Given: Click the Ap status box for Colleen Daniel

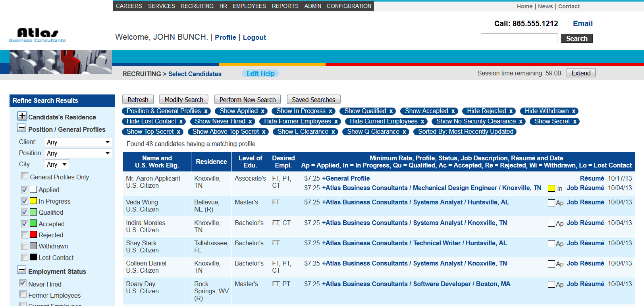Looking at the screenshot, I should click(x=551, y=264).
